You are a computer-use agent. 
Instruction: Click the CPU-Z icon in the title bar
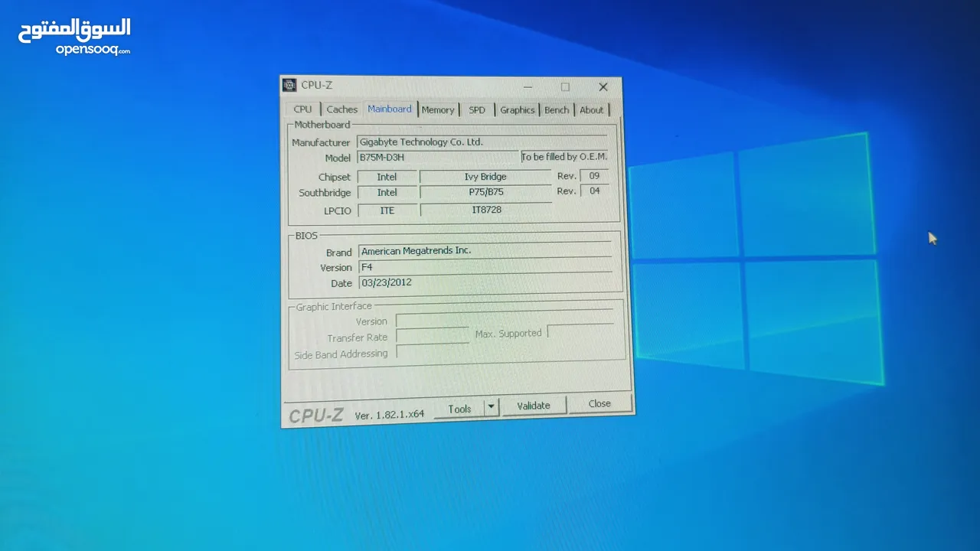(x=289, y=85)
